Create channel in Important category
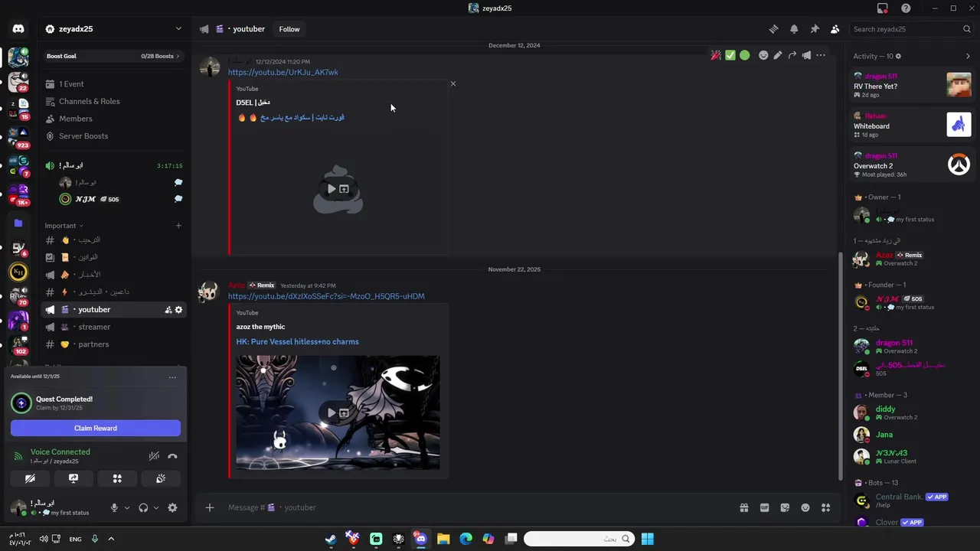The image size is (980, 551). click(x=178, y=226)
